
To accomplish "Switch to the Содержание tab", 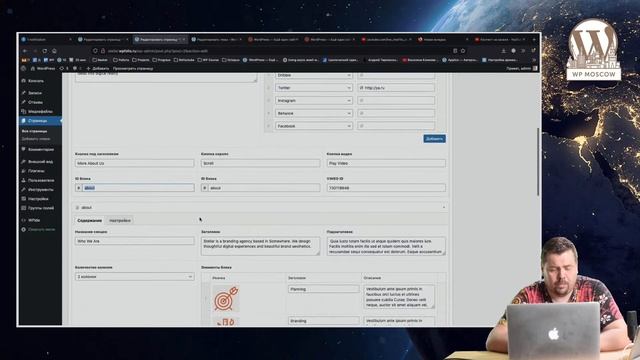I will coord(89,220).
